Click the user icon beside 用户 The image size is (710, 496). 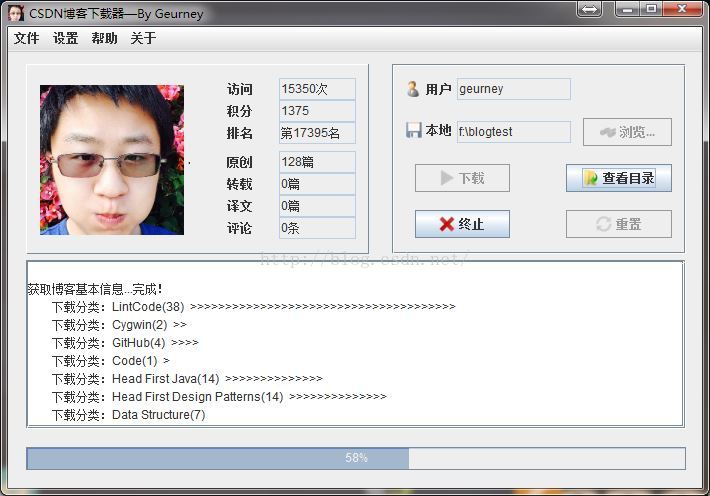pos(413,89)
